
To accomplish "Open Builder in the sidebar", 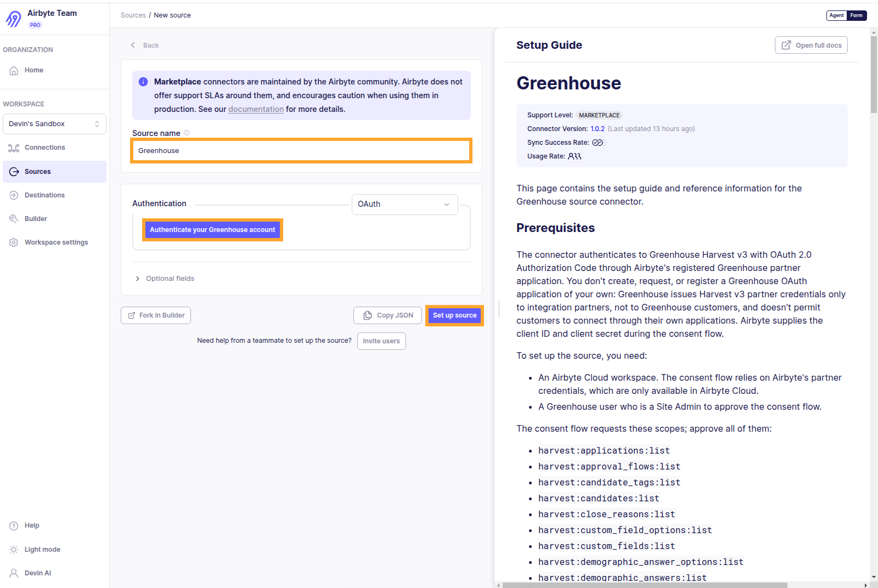I will (x=54, y=219).
